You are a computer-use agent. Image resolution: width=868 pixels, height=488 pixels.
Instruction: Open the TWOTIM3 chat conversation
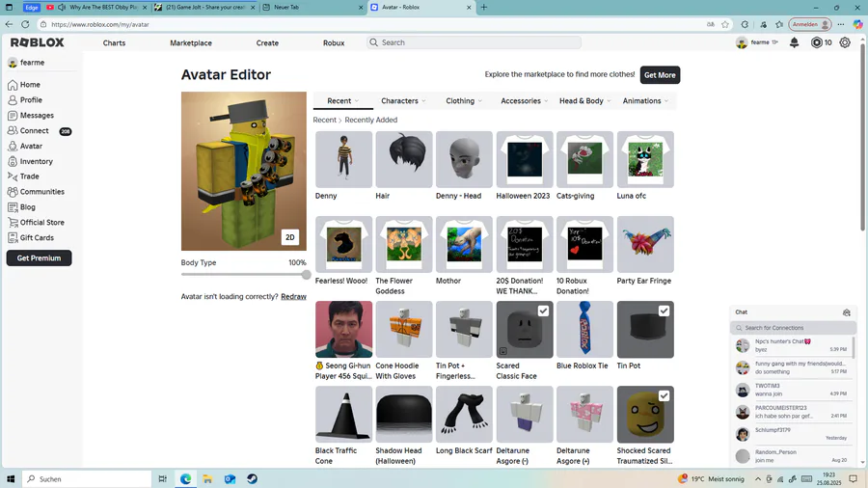click(794, 390)
